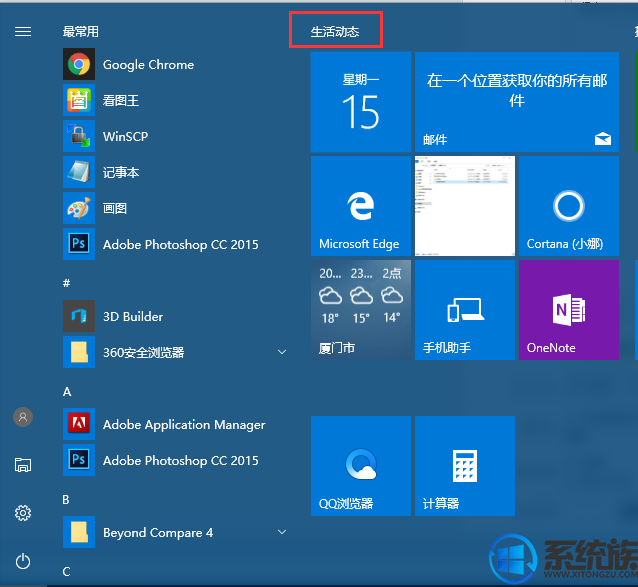Open the 厦门市 weather tile
The height and width of the screenshot is (587, 638).
(x=361, y=310)
